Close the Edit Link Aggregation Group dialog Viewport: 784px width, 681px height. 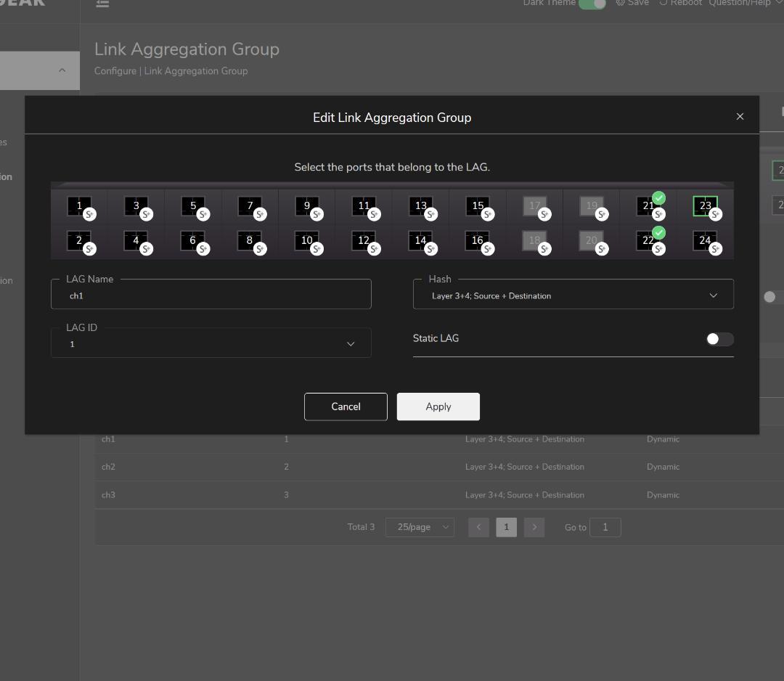(740, 116)
